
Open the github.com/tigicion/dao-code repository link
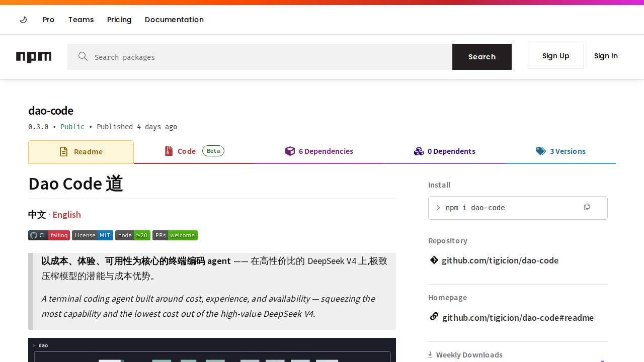pyautogui.click(x=500, y=260)
